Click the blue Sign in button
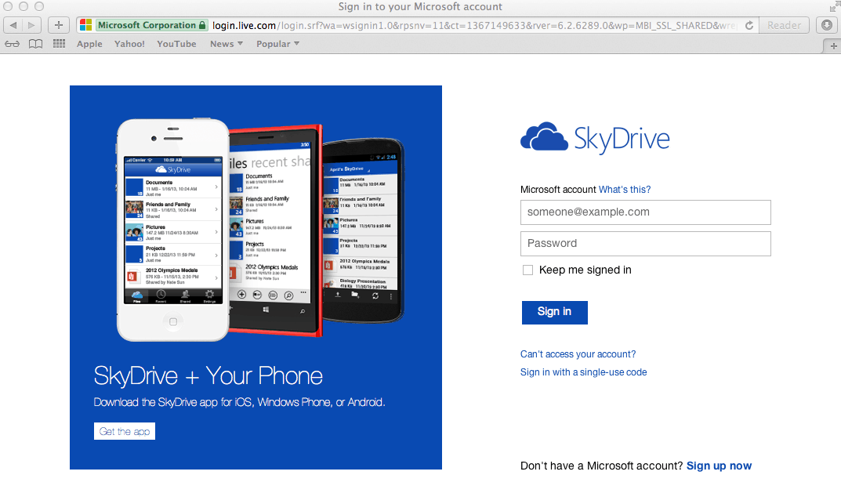 pyautogui.click(x=555, y=312)
